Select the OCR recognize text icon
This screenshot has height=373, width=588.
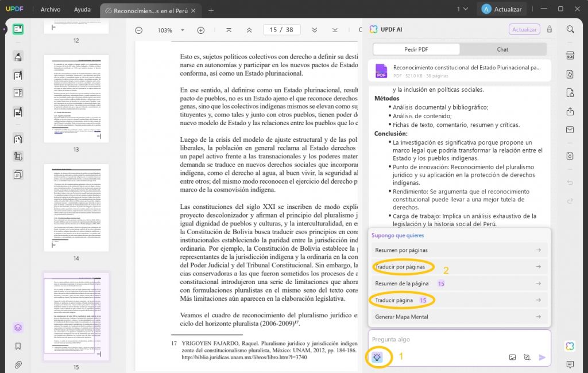tap(570, 55)
